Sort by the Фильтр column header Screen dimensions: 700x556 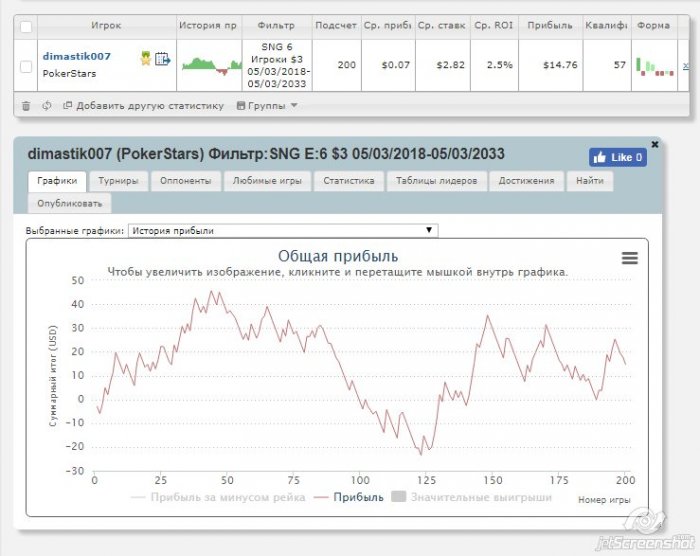[x=276, y=25]
